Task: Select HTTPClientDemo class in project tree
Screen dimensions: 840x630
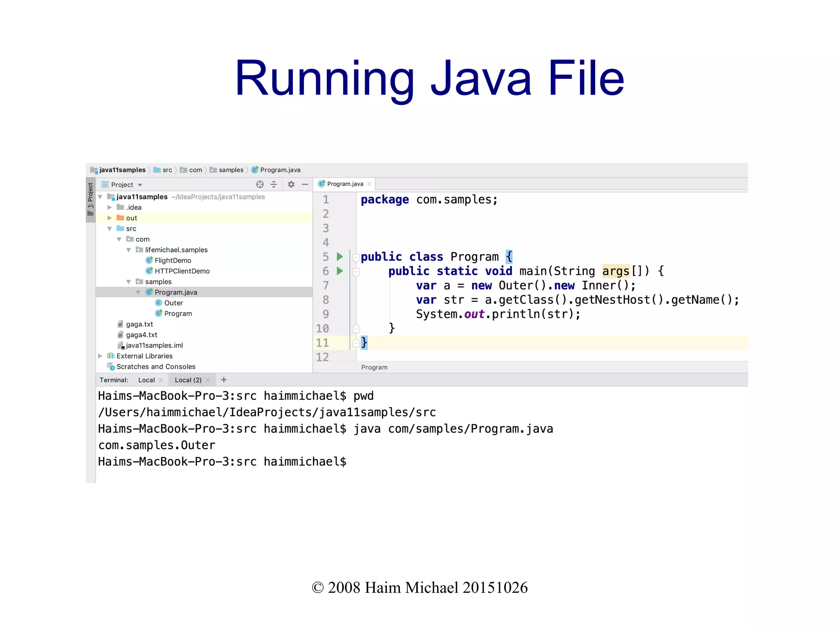Action: [x=182, y=271]
